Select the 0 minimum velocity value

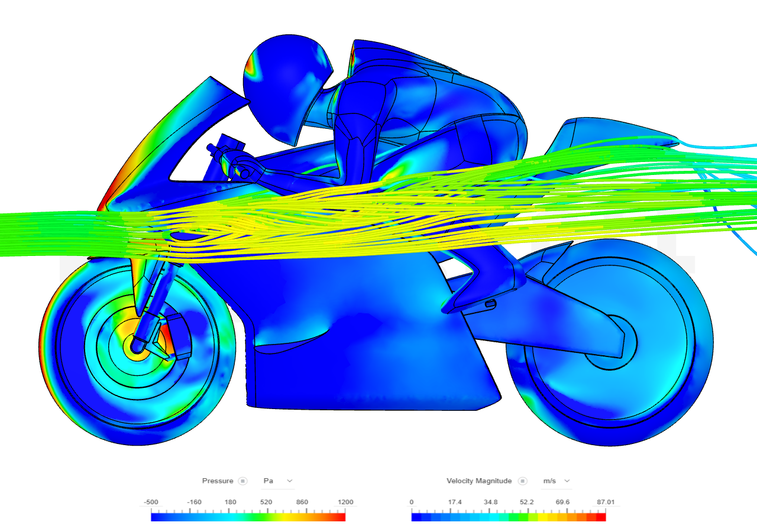tap(412, 502)
